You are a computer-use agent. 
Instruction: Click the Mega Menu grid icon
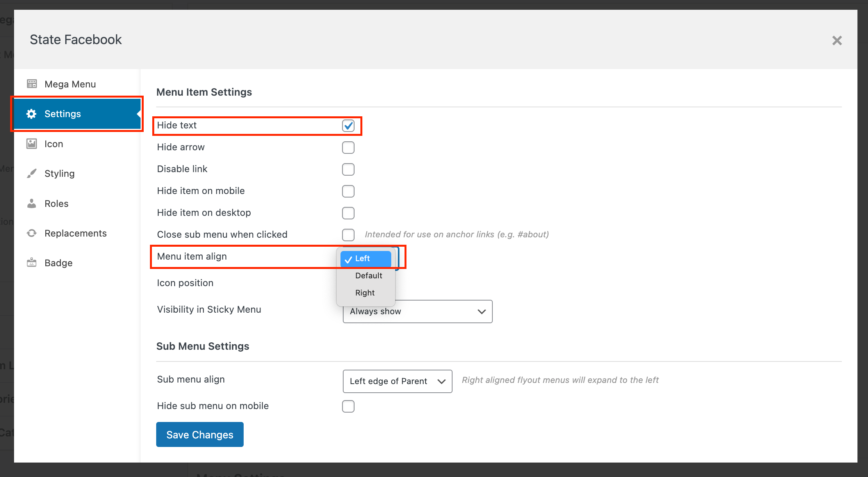(x=32, y=84)
